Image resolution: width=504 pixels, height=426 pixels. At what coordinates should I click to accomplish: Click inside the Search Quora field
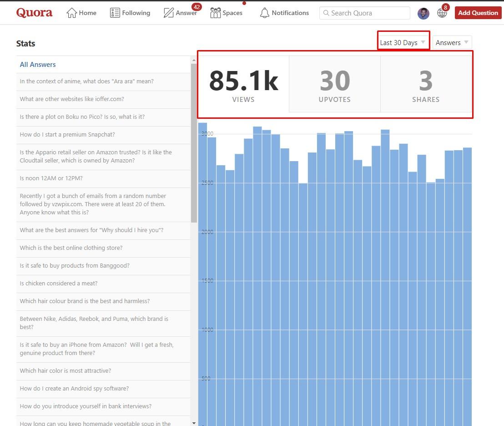pos(364,13)
